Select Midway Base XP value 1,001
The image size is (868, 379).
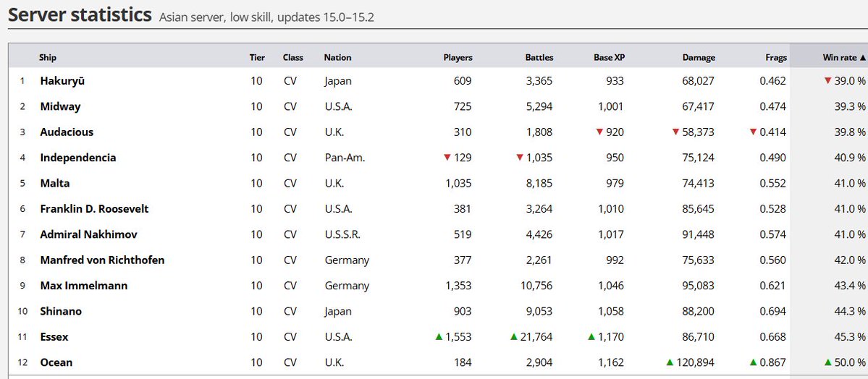pos(610,106)
